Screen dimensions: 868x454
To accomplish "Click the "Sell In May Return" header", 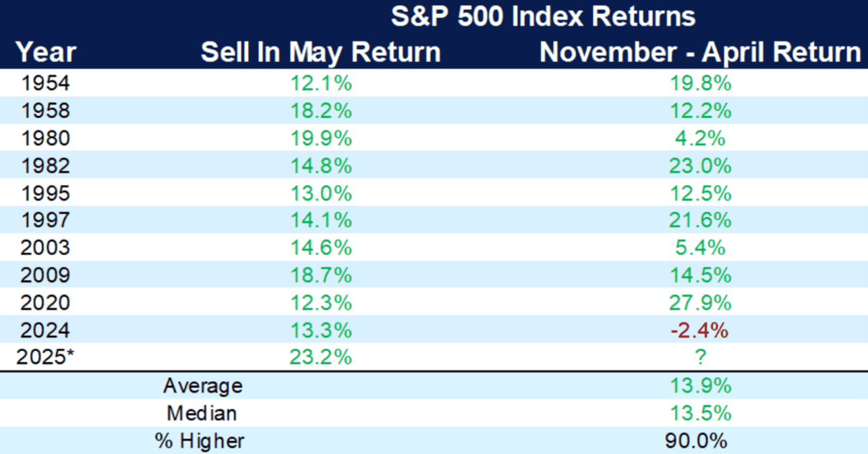I will coord(320,53).
